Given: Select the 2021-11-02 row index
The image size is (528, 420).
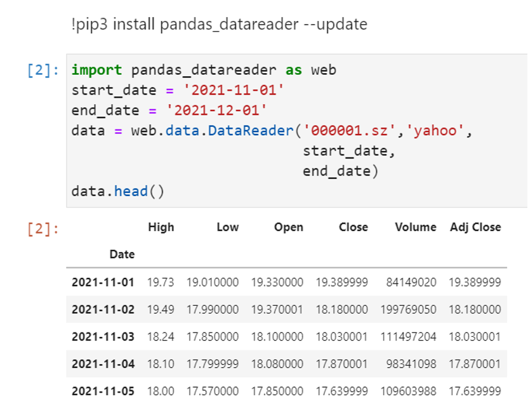Looking at the screenshot, I should (103, 309).
